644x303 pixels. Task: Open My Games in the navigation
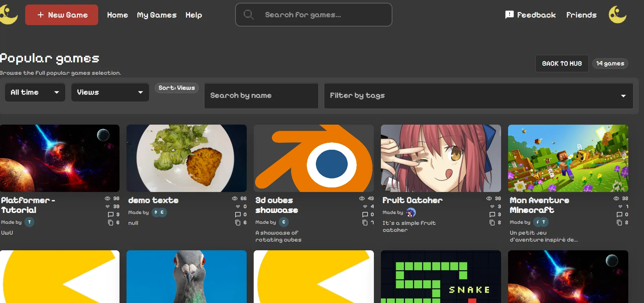pos(157,15)
